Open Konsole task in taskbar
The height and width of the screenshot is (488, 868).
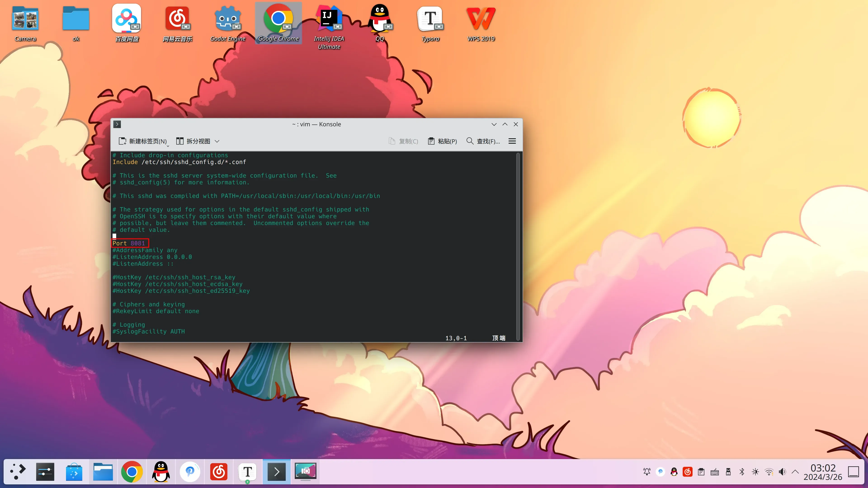tap(276, 472)
